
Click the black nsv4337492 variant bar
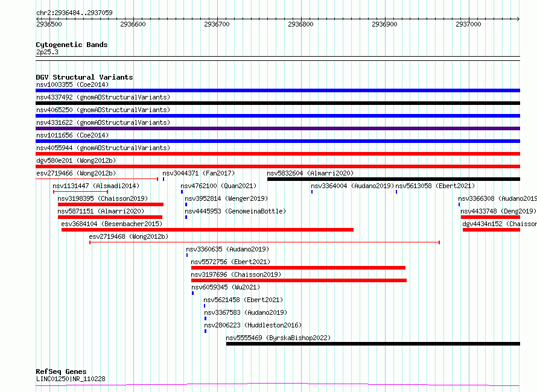(278, 103)
